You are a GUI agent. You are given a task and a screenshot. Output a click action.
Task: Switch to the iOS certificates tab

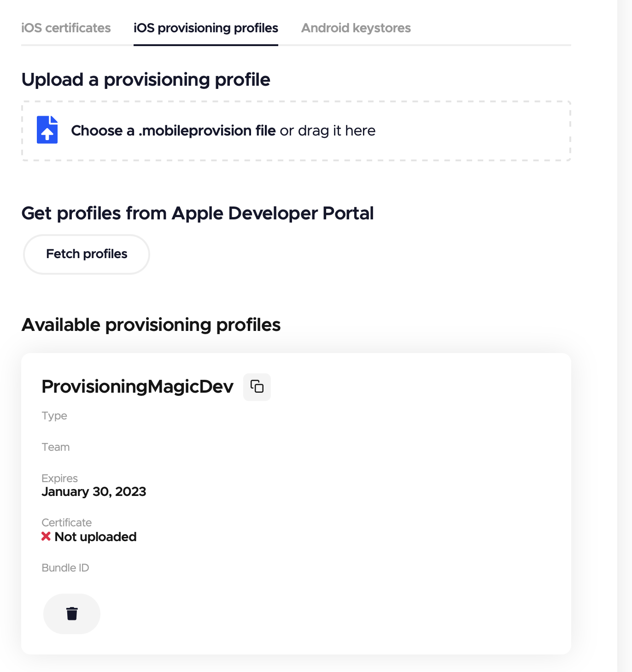click(x=66, y=28)
